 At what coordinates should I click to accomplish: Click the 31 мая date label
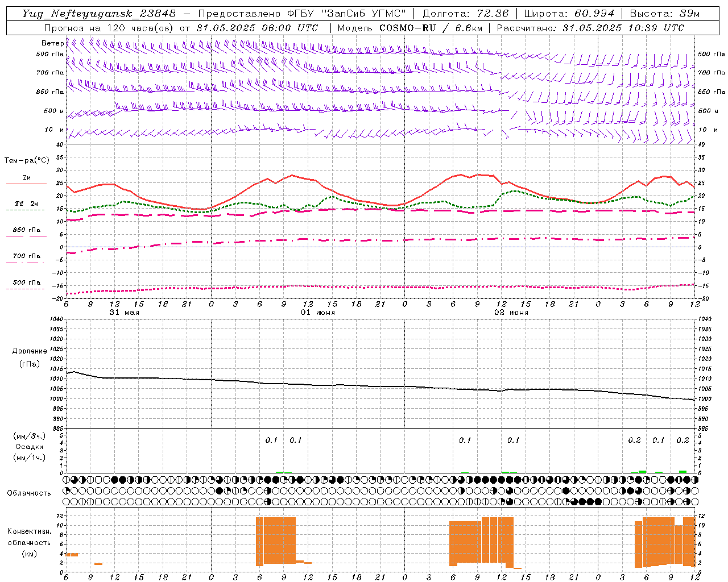[124, 313]
